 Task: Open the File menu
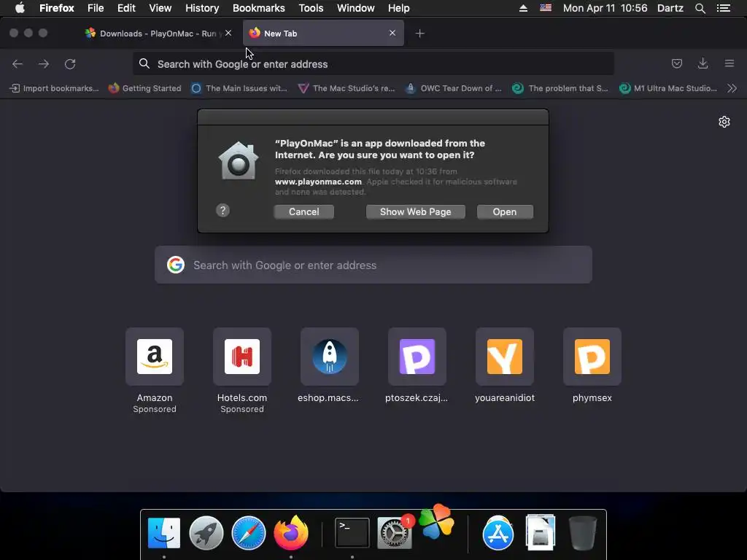[96, 8]
